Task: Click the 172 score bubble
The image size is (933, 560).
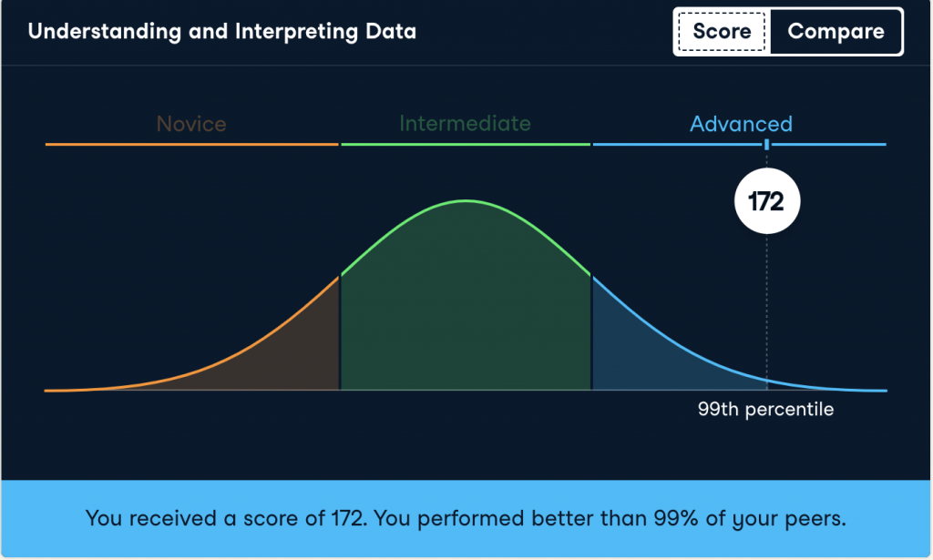Action: tap(766, 201)
